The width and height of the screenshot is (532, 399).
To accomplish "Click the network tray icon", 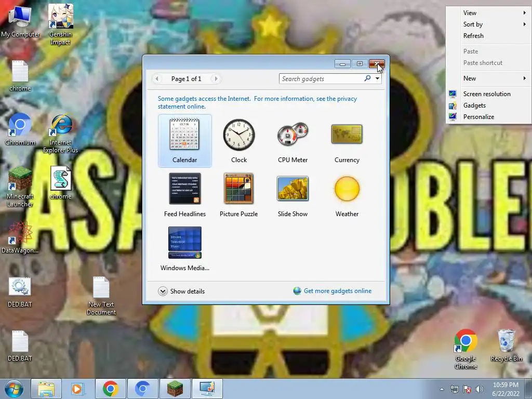I will (x=454, y=389).
